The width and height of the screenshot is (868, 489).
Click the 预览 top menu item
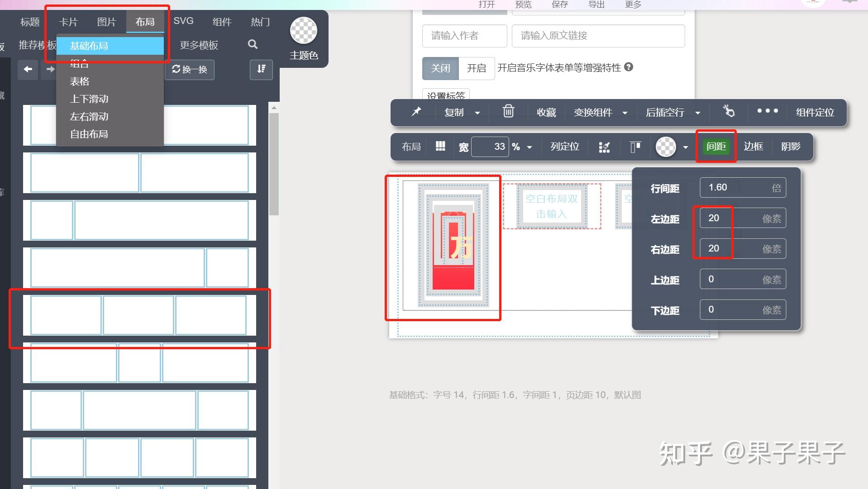523,4
